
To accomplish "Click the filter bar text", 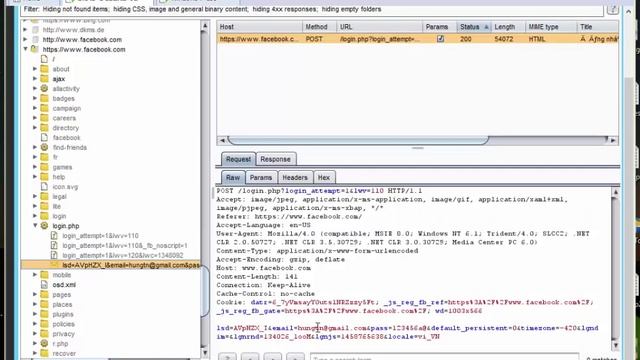I will coord(202,9).
